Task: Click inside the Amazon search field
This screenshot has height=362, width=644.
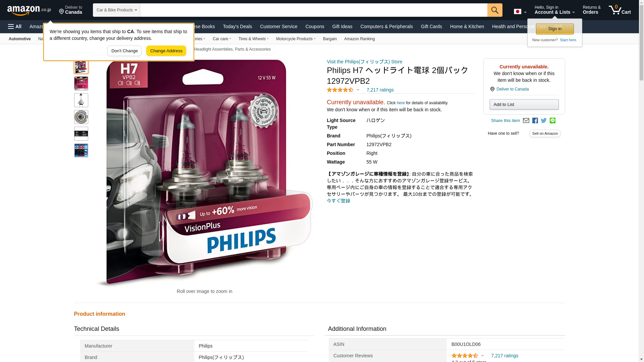Action: tap(314, 10)
